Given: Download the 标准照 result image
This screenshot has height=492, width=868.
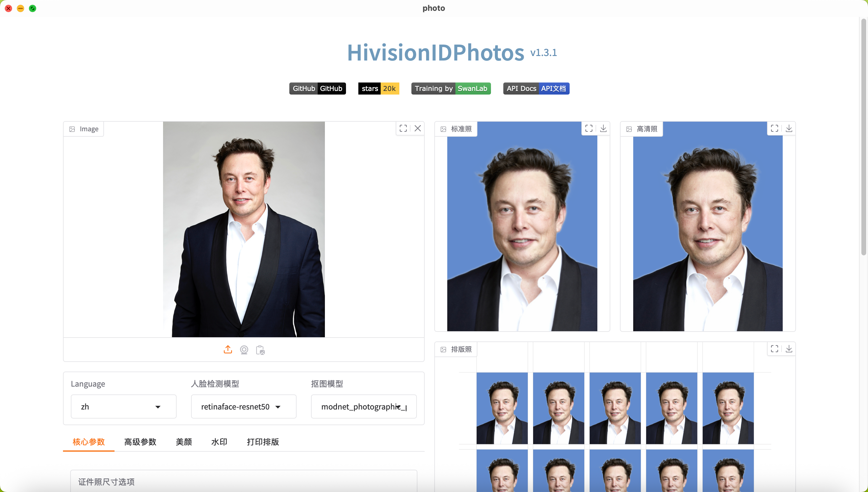Looking at the screenshot, I should coord(603,128).
